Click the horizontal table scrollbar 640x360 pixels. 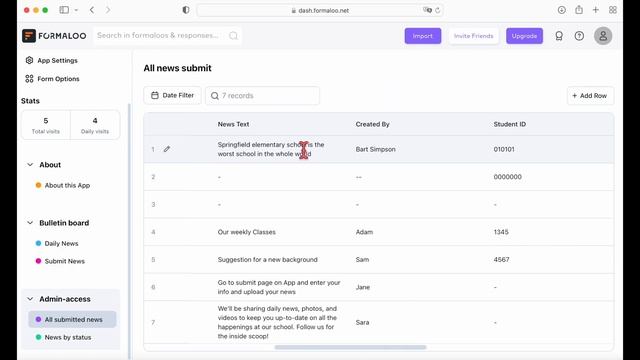(x=350, y=347)
